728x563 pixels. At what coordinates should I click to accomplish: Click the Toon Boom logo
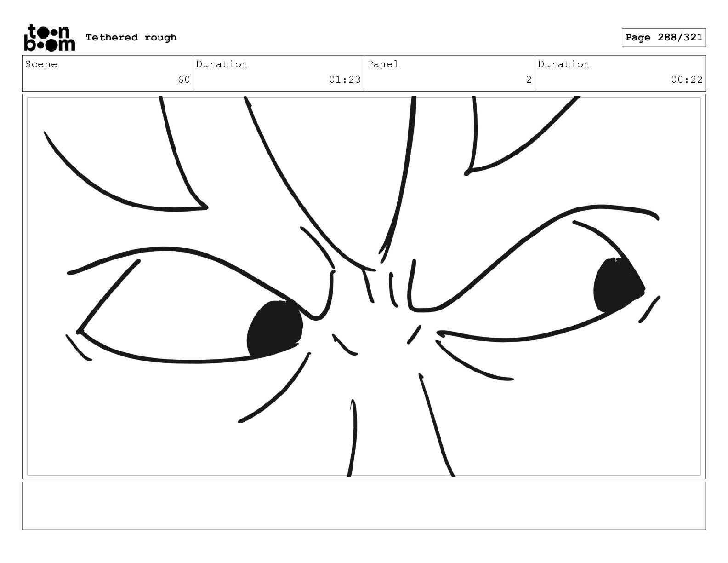49,37
